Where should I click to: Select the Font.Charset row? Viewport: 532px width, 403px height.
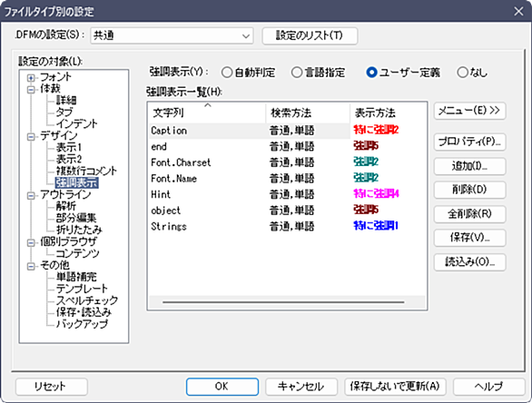(287, 162)
